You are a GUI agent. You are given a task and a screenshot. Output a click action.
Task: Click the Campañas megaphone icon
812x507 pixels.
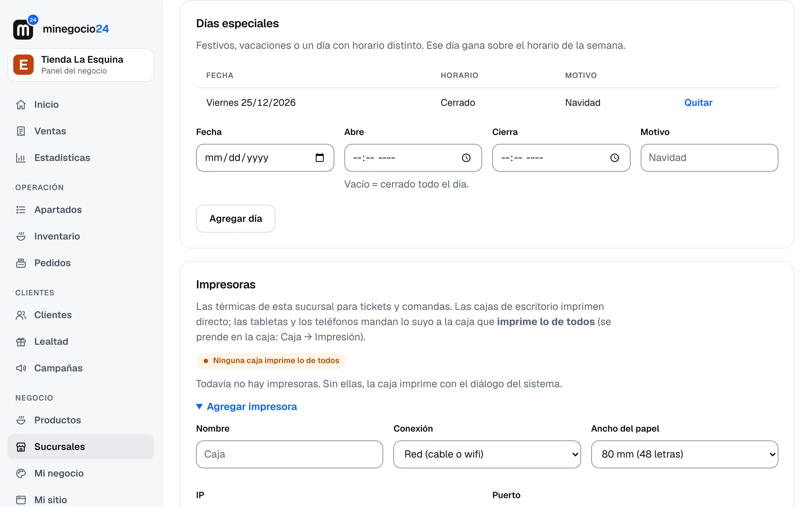tap(21, 368)
